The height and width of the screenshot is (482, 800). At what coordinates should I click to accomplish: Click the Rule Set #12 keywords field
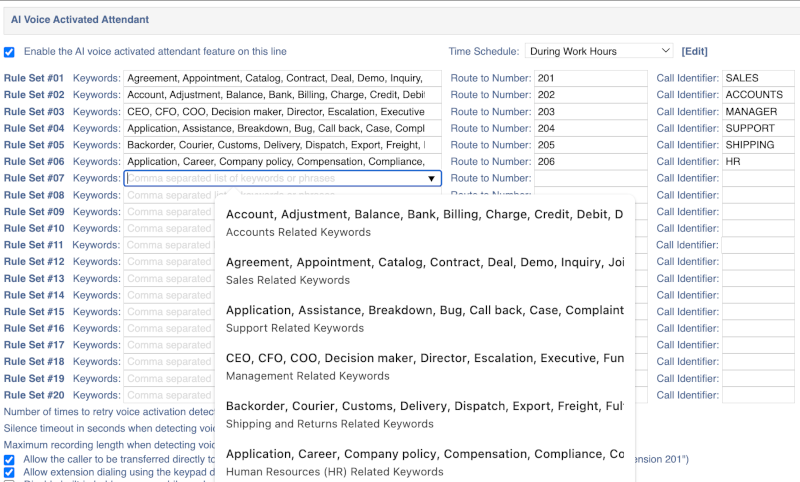[169, 262]
